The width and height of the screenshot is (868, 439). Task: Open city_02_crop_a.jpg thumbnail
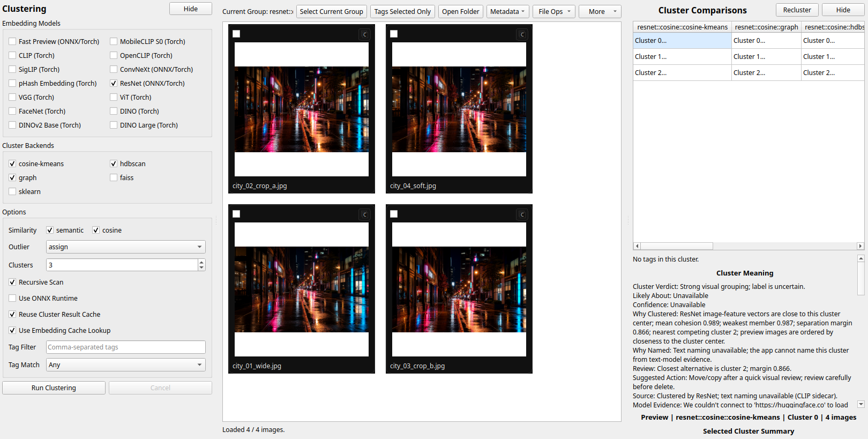[302, 109]
